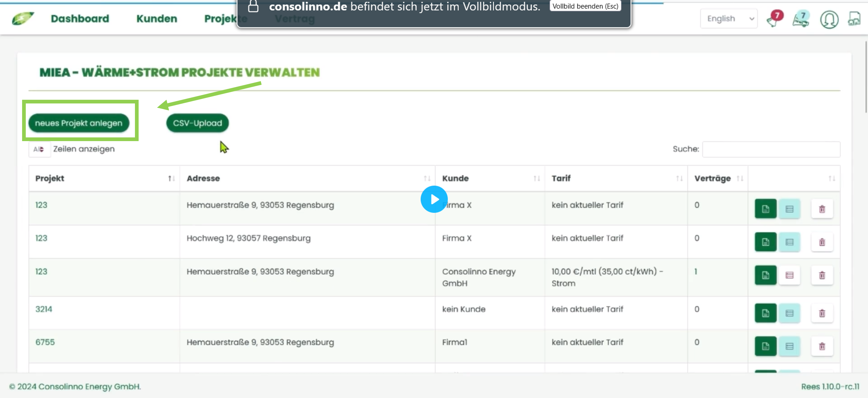
Task: Open the megaphone notifications with red badge
Action: (x=775, y=18)
